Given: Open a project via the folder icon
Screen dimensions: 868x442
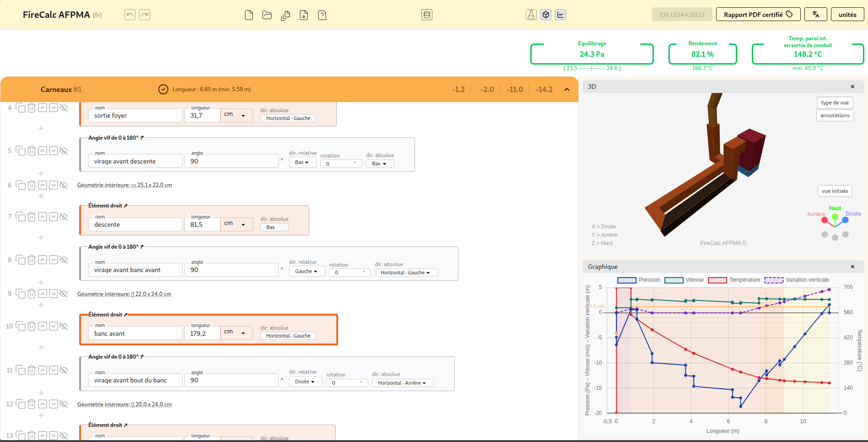Looking at the screenshot, I should (x=267, y=15).
